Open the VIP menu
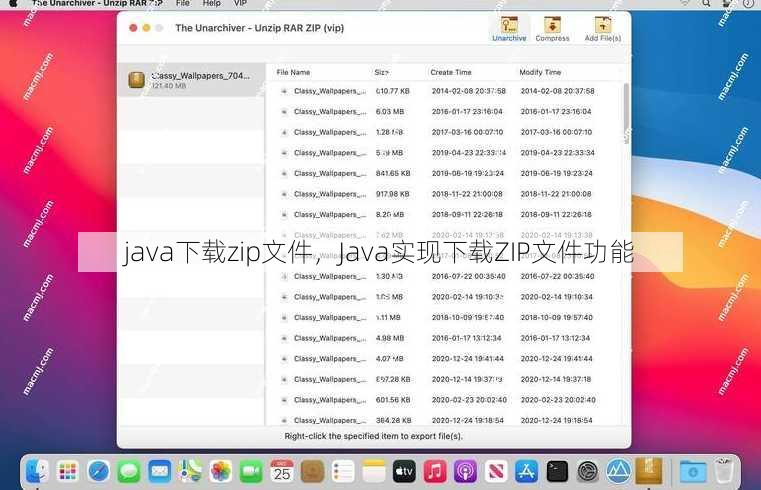The height and width of the screenshot is (490, 761). [240, 3]
